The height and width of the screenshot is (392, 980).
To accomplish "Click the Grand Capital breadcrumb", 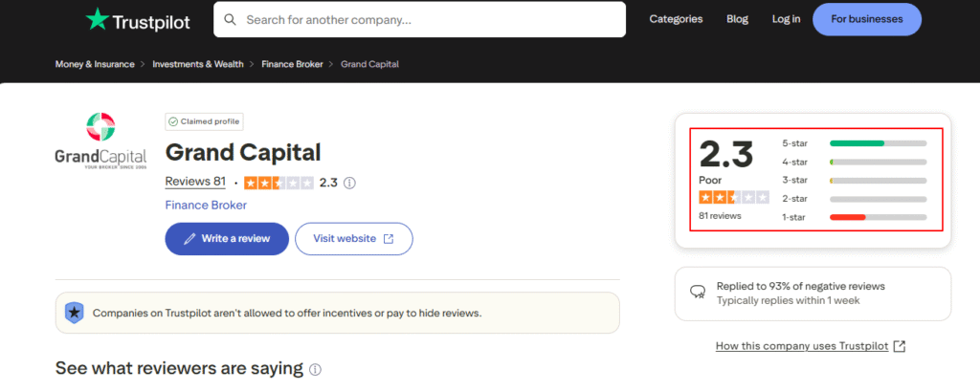I will 369,64.
